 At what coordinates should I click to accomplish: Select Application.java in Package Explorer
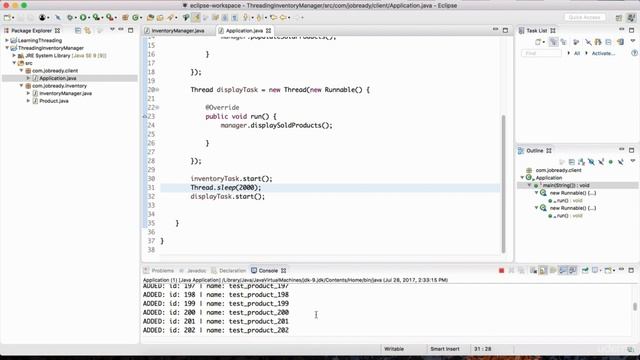(x=58, y=78)
